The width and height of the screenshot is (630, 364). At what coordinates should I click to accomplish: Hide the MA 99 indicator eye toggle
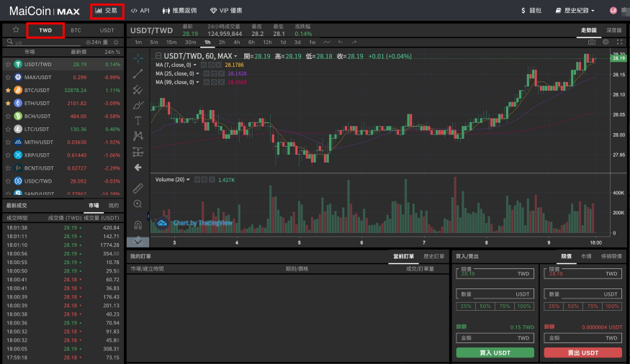pyautogui.click(x=207, y=82)
